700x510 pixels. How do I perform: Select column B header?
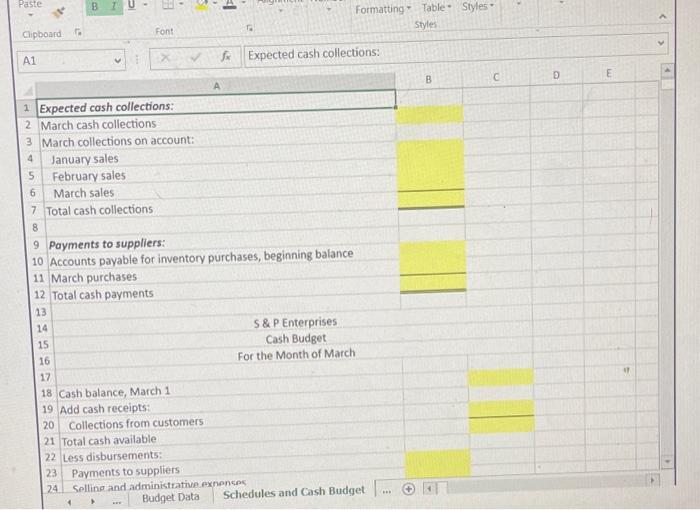[429, 80]
